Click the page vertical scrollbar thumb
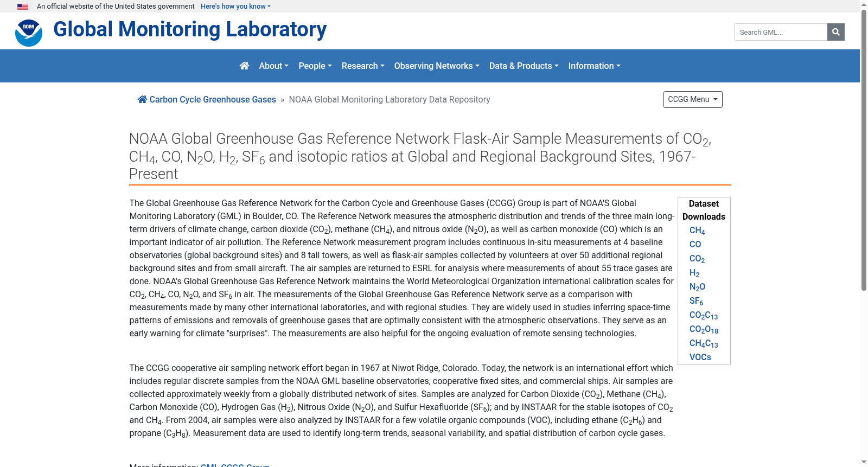 (864, 149)
